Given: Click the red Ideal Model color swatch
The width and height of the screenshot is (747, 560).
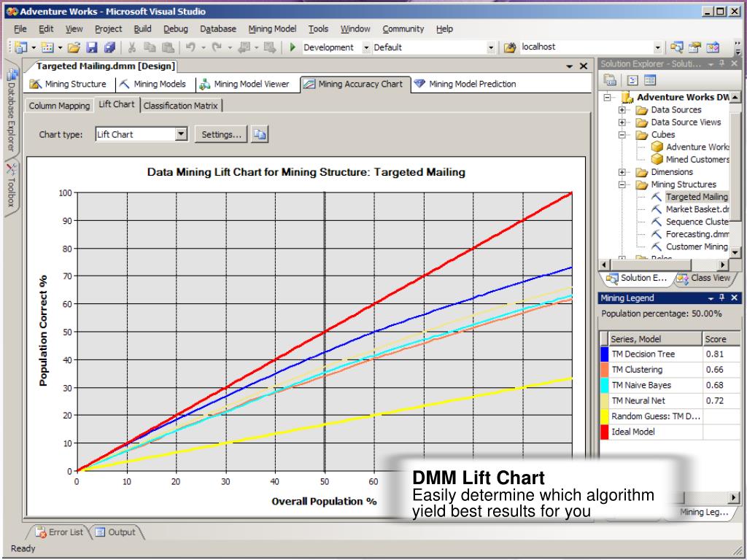Looking at the screenshot, I should [x=604, y=432].
